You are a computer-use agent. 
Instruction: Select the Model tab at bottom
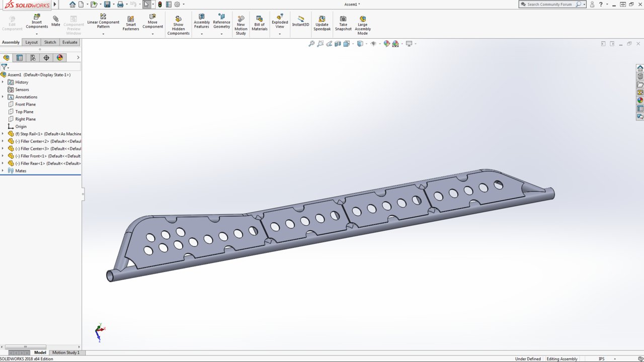(x=40, y=352)
